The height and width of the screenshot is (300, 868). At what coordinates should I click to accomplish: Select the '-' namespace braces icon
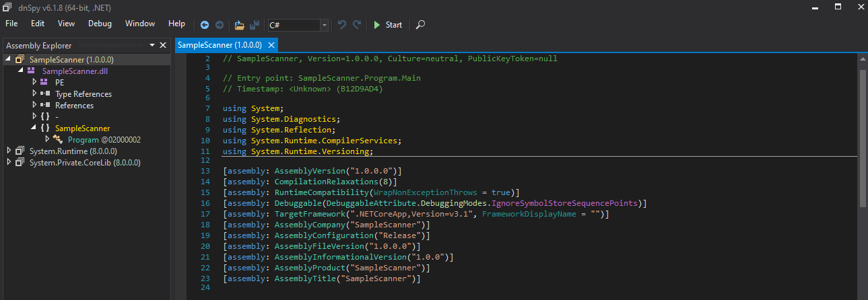44,116
